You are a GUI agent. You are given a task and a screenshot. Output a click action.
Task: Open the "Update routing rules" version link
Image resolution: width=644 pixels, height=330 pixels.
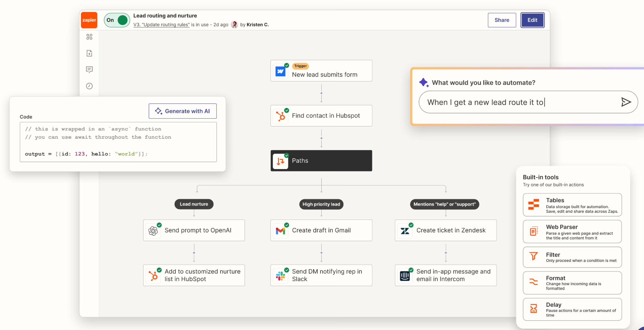[161, 25]
